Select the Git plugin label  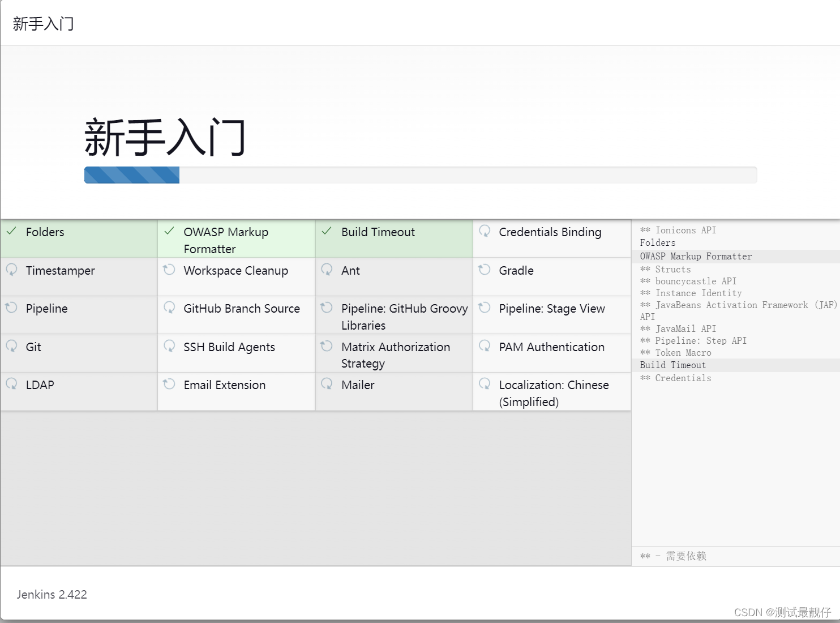point(33,347)
